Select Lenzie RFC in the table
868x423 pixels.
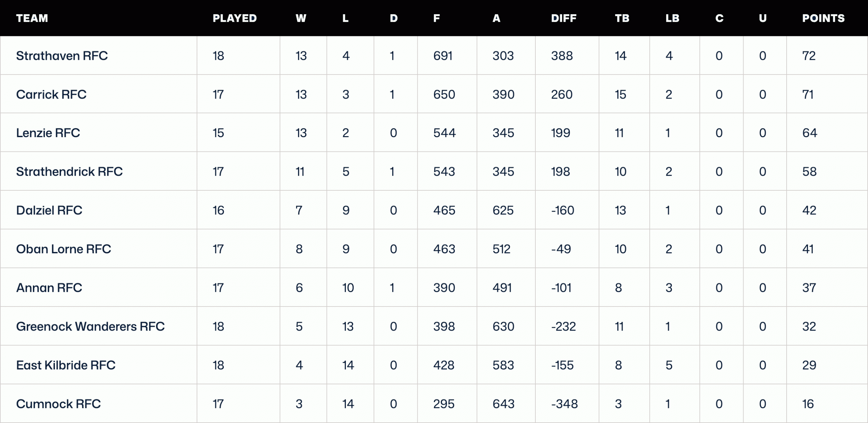click(48, 133)
